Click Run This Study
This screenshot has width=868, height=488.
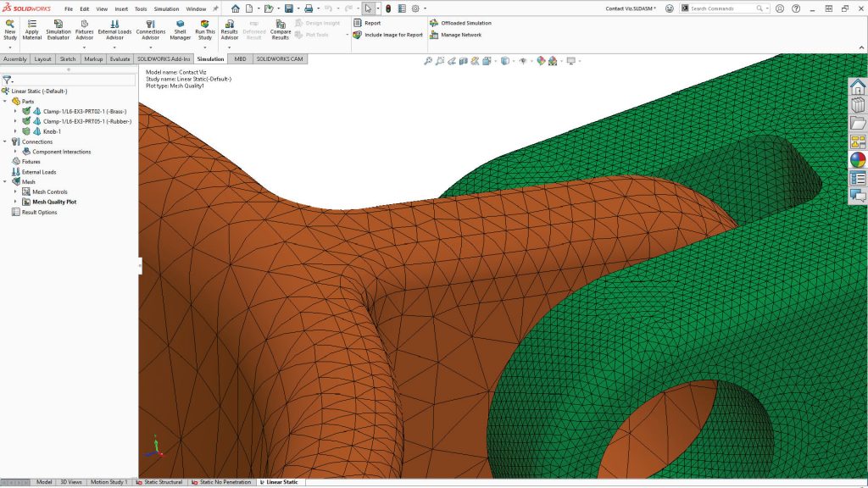[x=205, y=28]
